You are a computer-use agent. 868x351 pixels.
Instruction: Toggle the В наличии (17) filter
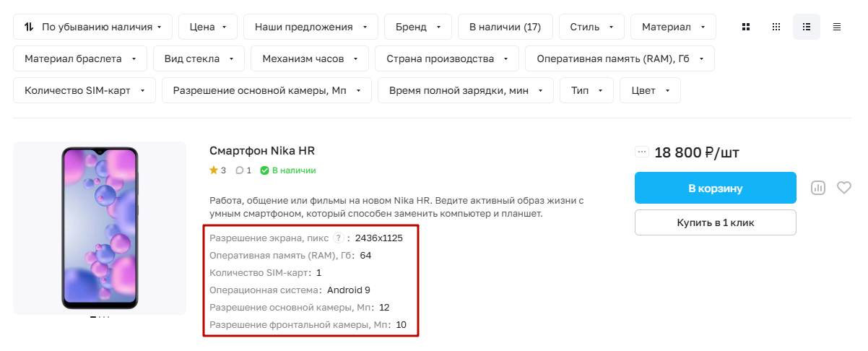click(x=505, y=27)
